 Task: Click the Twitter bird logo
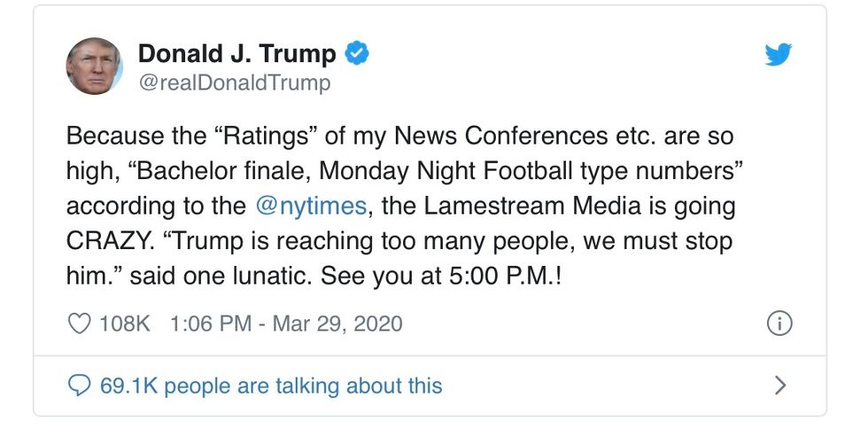pos(778,55)
